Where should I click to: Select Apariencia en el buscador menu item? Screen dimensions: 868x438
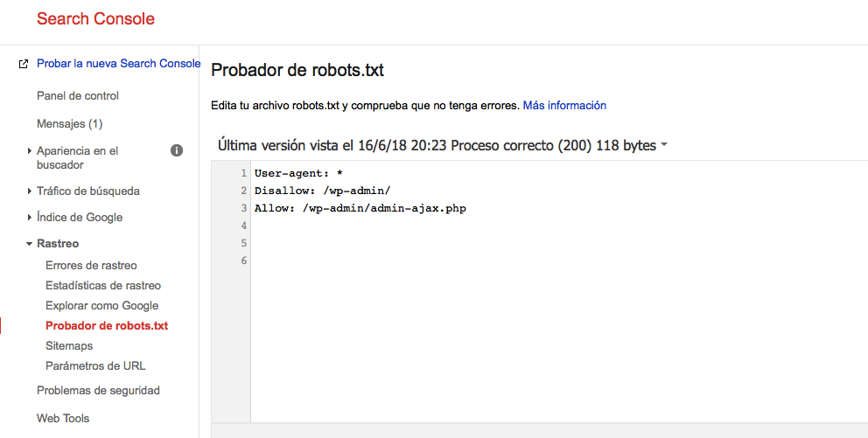78,157
